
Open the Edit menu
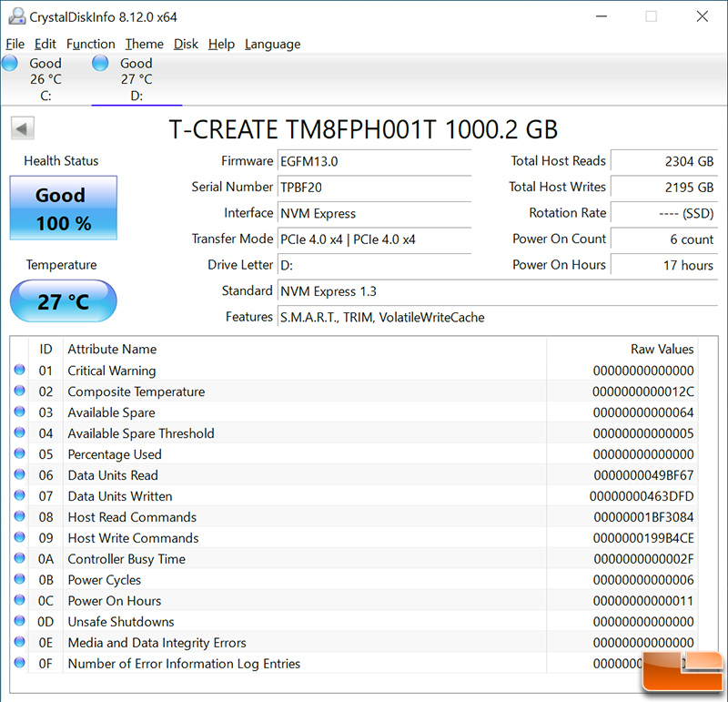click(45, 44)
